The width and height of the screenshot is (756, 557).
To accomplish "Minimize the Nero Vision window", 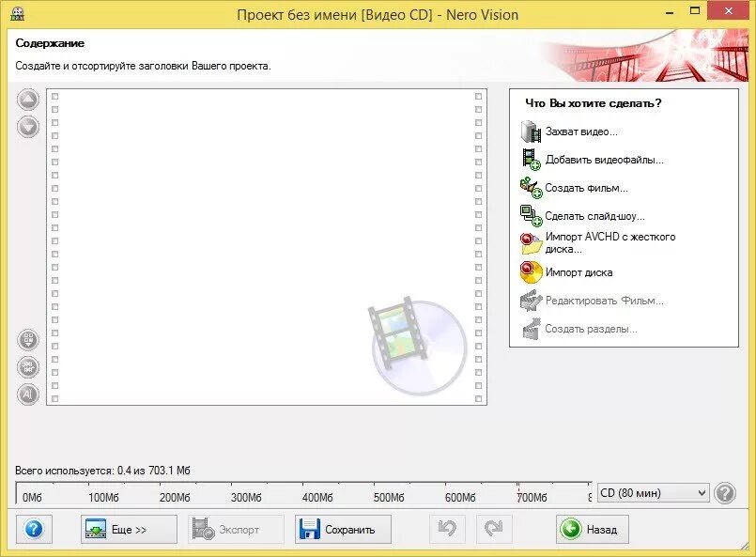I will 670,12.
